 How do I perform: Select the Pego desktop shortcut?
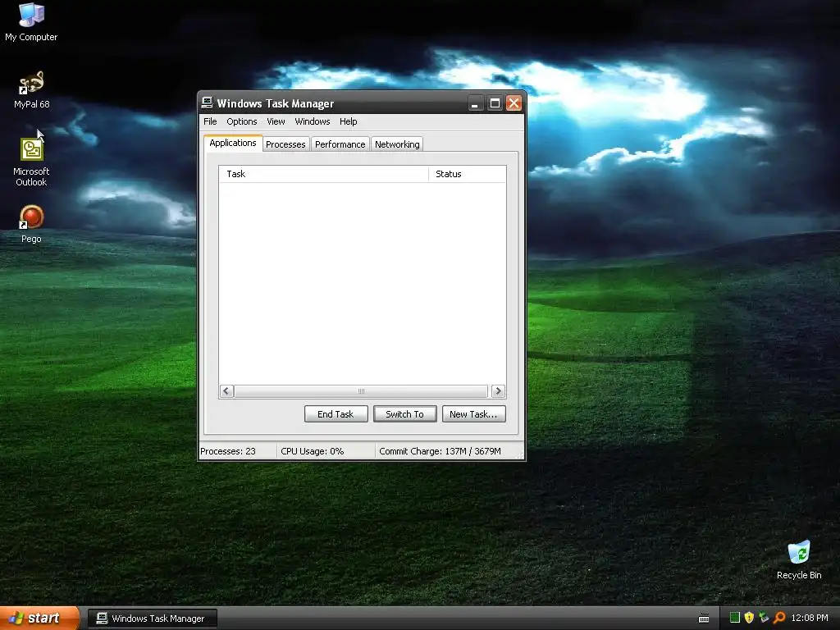click(31, 224)
